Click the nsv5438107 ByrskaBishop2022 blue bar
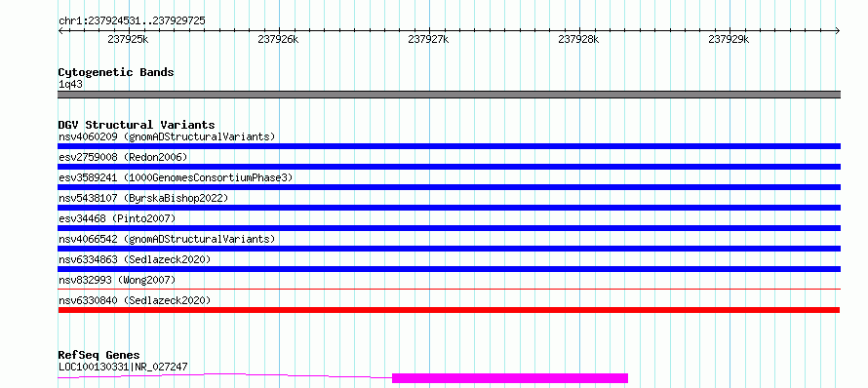The width and height of the screenshot is (868, 388). click(449, 208)
